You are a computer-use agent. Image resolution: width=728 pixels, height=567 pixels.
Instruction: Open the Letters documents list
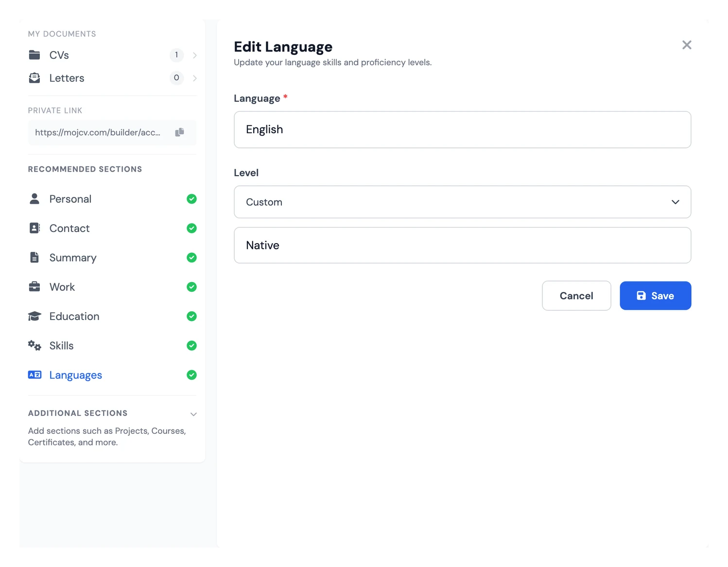click(112, 78)
